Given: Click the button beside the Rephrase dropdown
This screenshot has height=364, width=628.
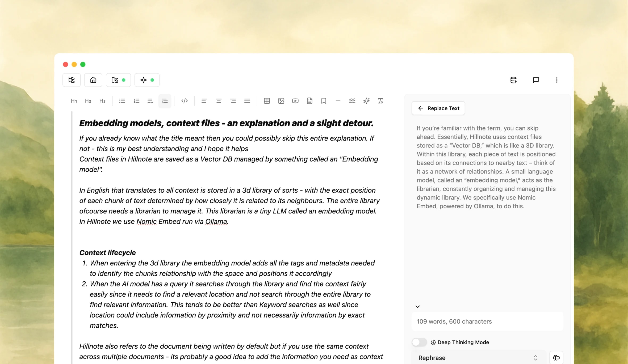Looking at the screenshot, I should pos(556,358).
